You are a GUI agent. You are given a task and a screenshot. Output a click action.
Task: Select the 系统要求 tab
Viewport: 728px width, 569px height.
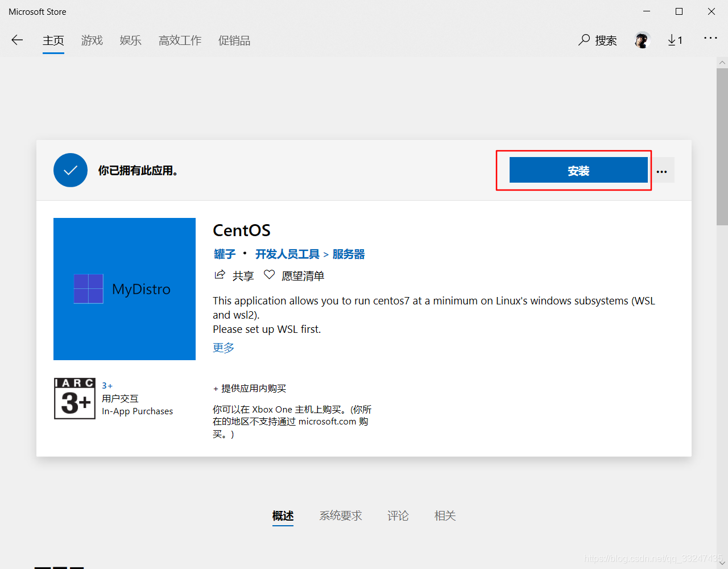click(341, 516)
